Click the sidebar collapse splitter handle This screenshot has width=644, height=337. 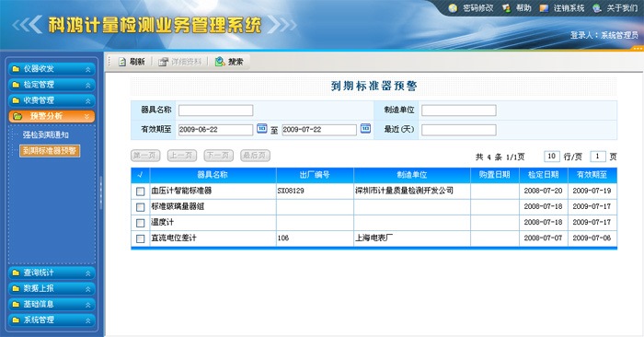[101, 193]
